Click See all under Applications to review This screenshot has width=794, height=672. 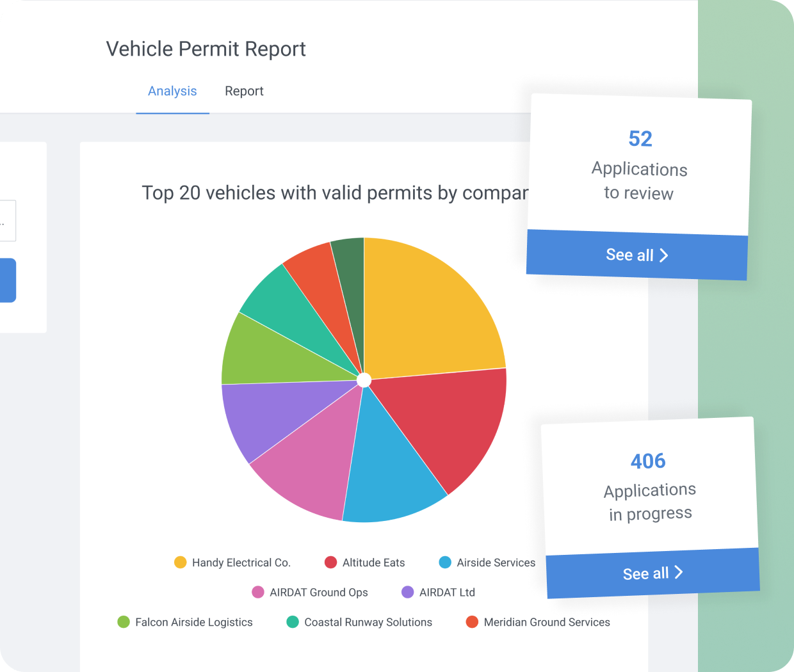pyautogui.click(x=637, y=255)
